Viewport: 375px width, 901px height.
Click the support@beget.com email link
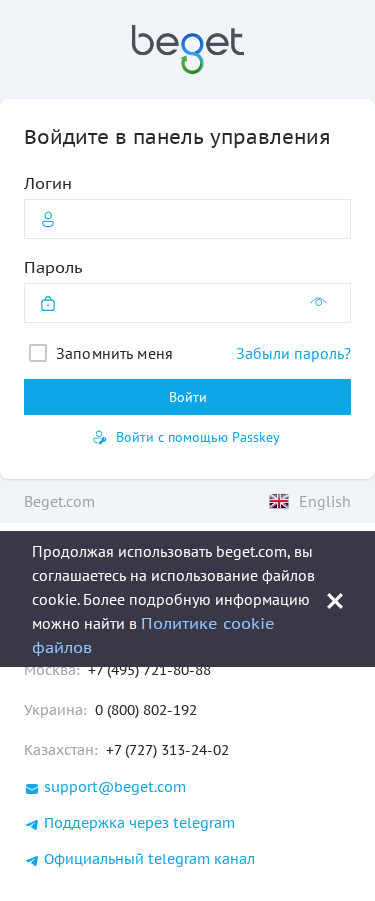pos(115,787)
